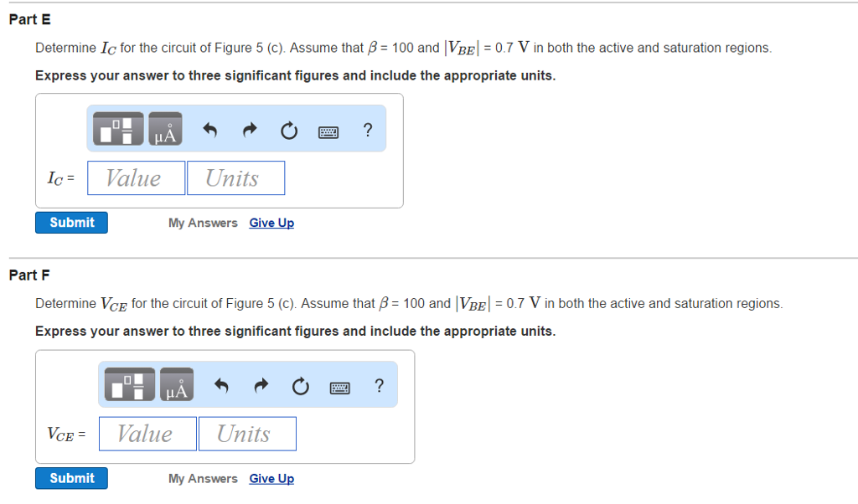858x504 pixels.
Task: Click the help question mark for Part E
Action: (367, 131)
